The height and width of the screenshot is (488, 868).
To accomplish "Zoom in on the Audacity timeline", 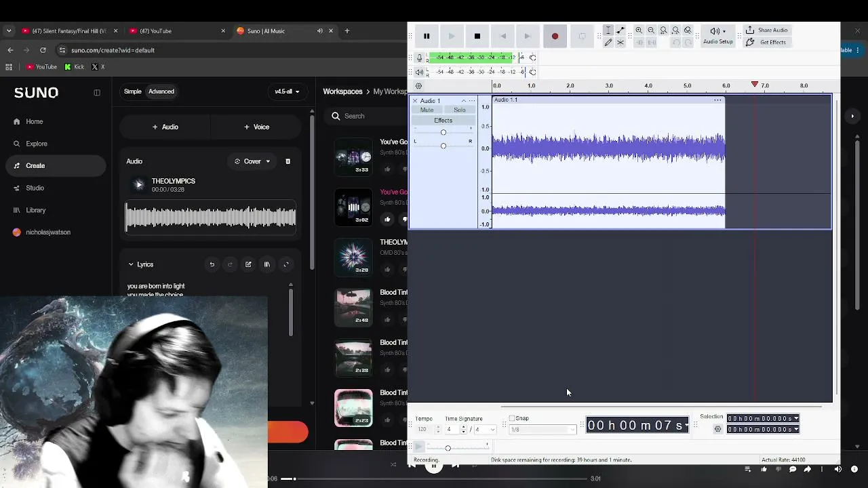I will click(639, 30).
